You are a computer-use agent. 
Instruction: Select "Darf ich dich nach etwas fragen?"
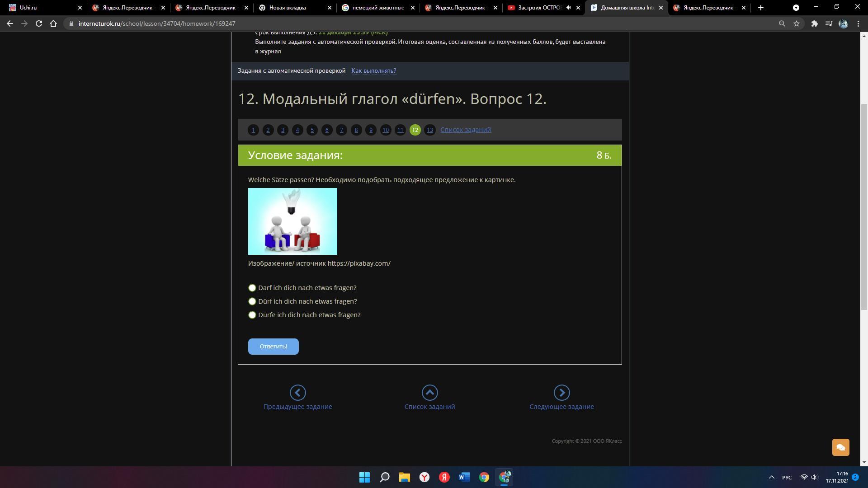click(252, 288)
